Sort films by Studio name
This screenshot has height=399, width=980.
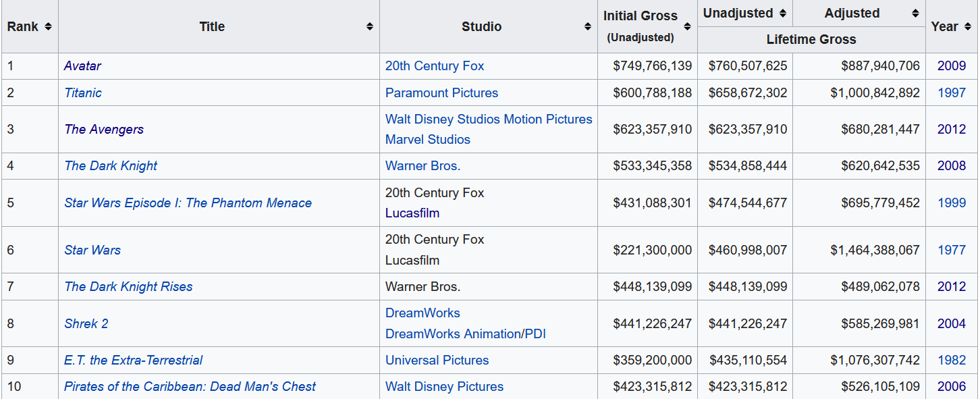(588, 26)
